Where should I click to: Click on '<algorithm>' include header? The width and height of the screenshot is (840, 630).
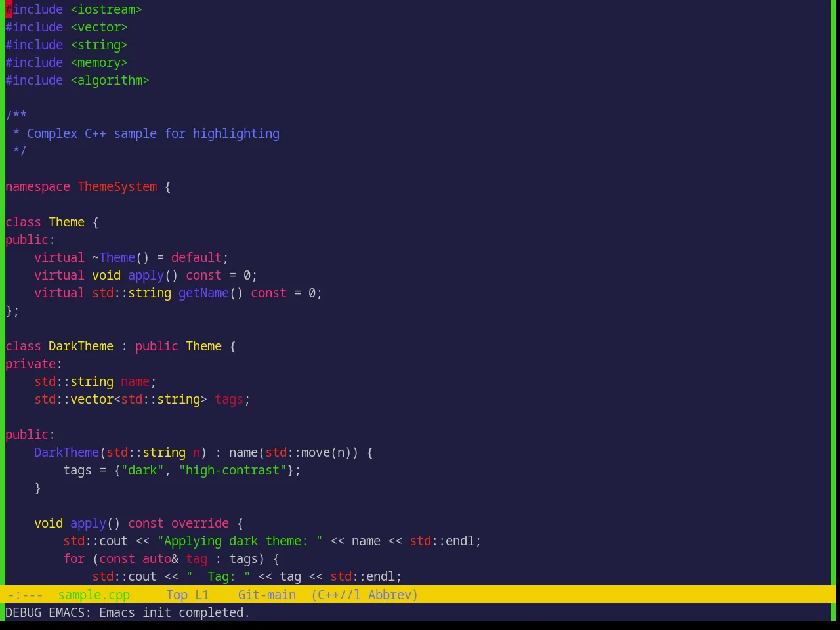tap(110, 80)
